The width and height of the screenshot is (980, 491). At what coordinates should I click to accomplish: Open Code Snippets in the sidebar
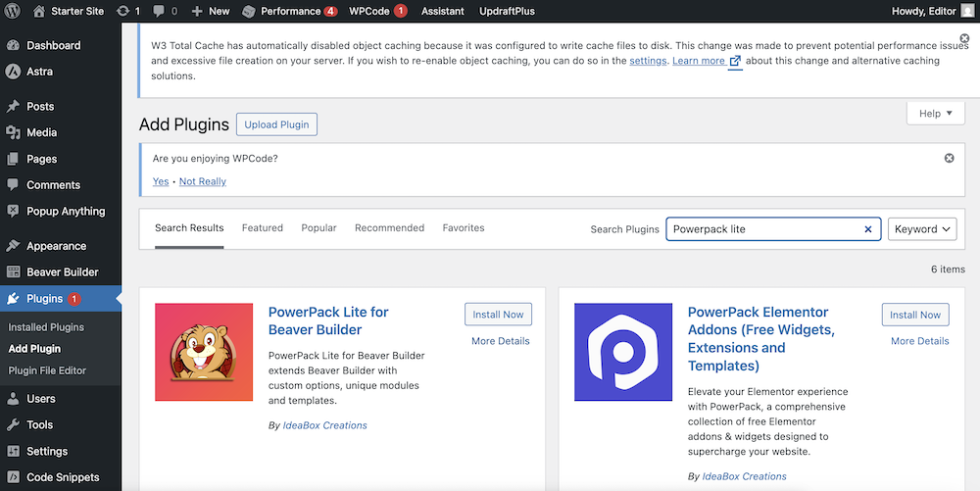pos(61,477)
